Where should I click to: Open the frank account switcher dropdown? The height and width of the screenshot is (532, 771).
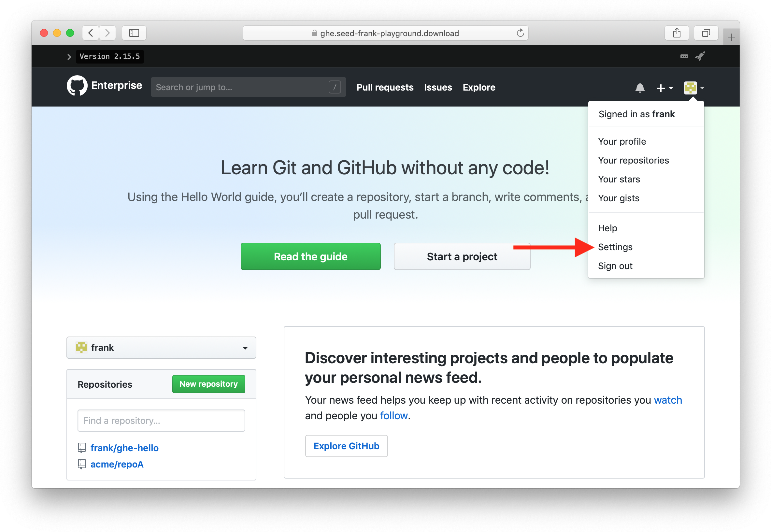pos(161,348)
